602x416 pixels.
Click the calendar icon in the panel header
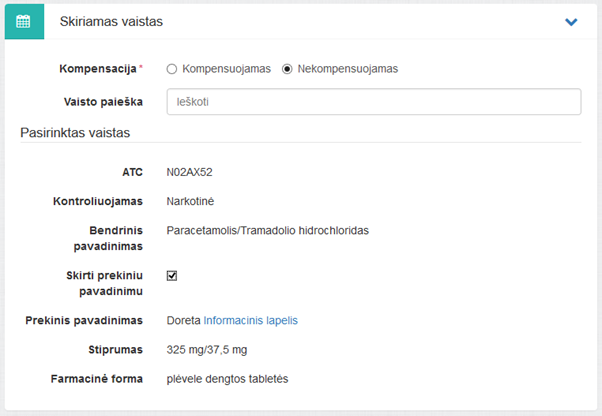[24, 21]
